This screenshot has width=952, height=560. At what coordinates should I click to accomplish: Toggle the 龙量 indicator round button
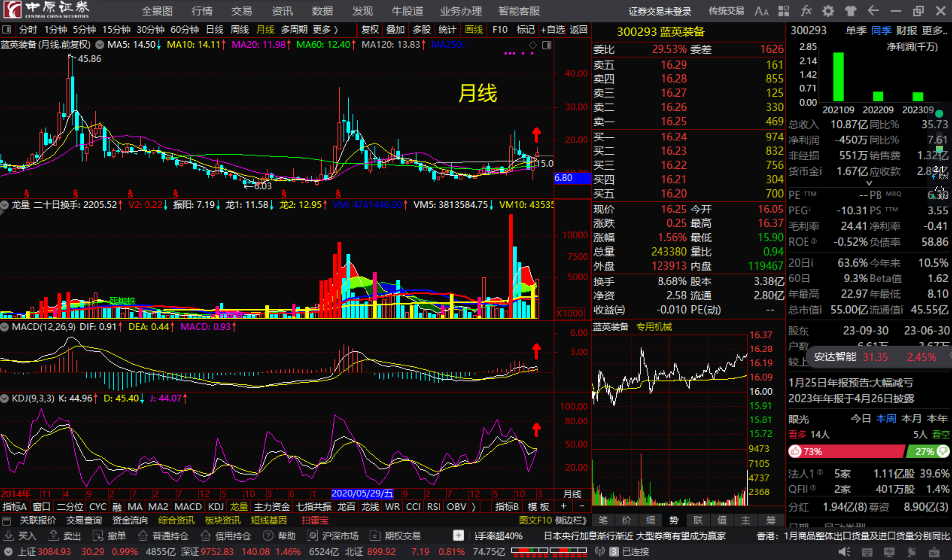4,205
